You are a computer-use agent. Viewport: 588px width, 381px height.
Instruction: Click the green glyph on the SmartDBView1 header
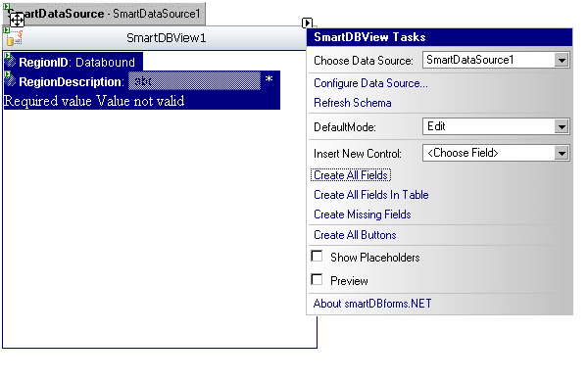coord(7,30)
